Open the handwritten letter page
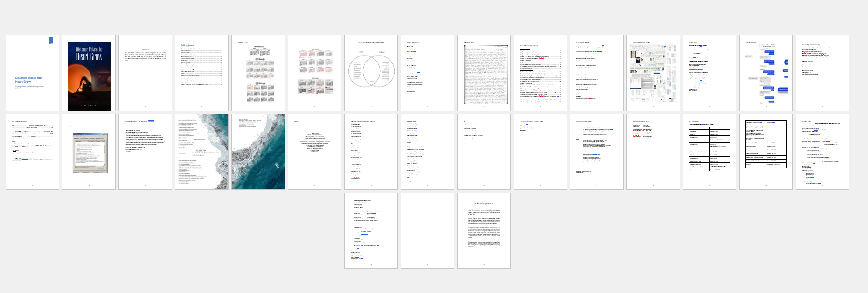This screenshot has height=293, width=868. pyautogui.click(x=484, y=73)
